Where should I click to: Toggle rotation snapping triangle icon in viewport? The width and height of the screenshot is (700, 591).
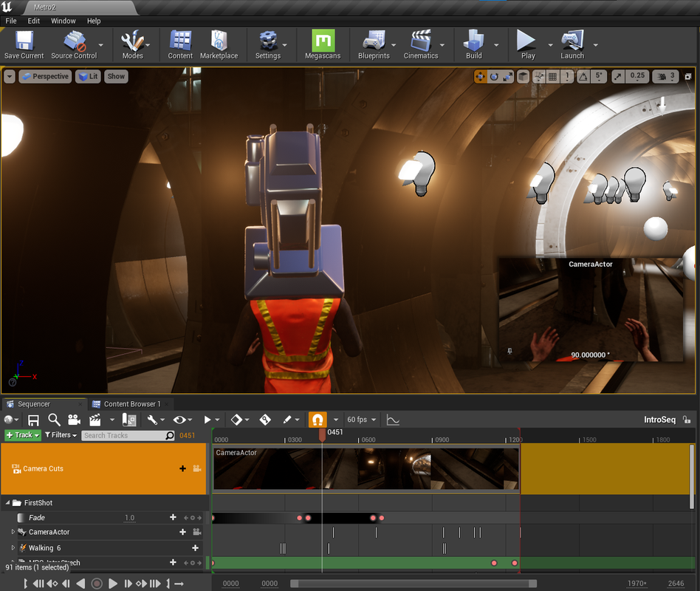[583, 76]
